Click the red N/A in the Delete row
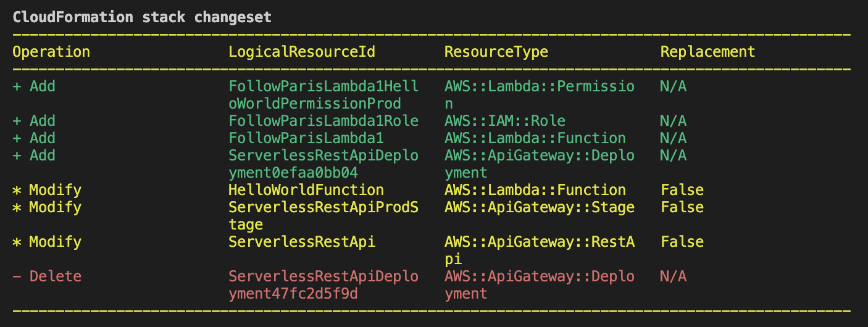Image resolution: width=868 pixels, height=327 pixels. pos(673,276)
